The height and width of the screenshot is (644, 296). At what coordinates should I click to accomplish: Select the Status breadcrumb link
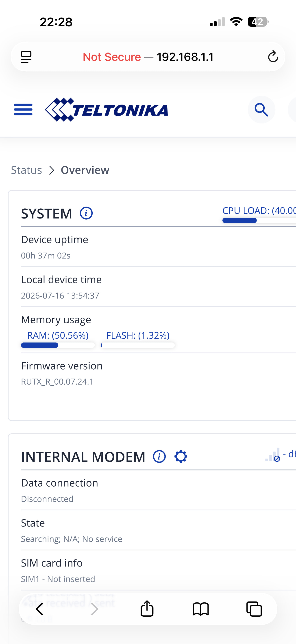click(x=26, y=170)
